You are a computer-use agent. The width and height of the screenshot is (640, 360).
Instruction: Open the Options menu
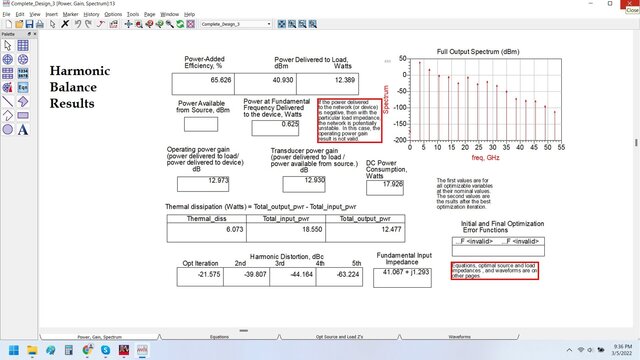(113, 14)
